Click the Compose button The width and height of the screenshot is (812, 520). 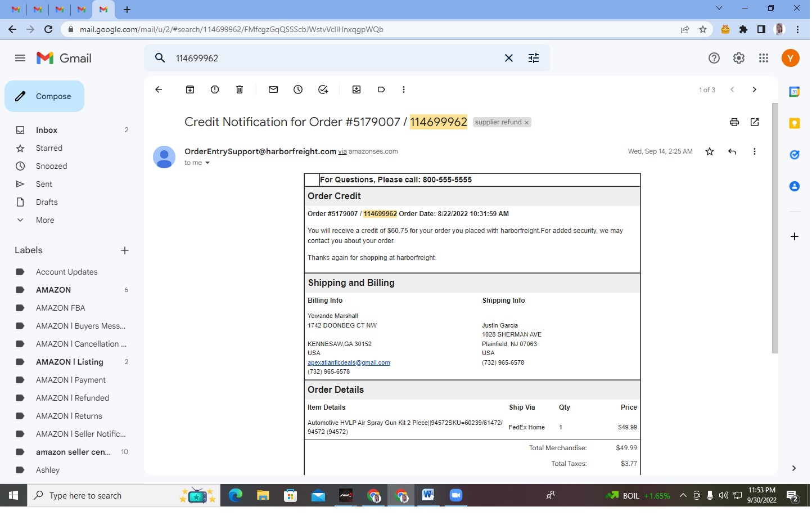pyautogui.click(x=44, y=96)
